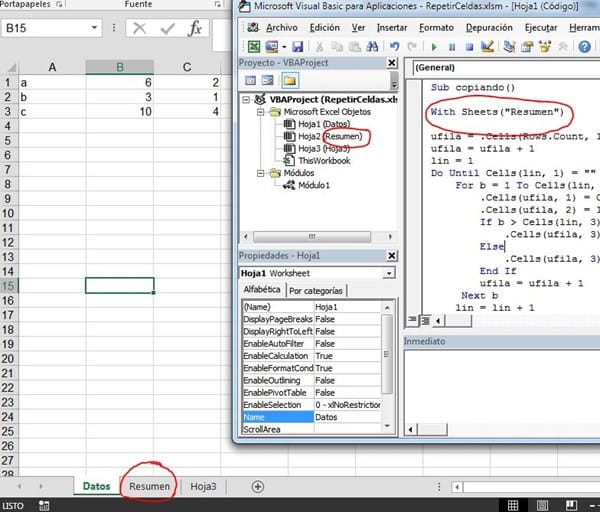Click the Insert Function fx icon

196,28
